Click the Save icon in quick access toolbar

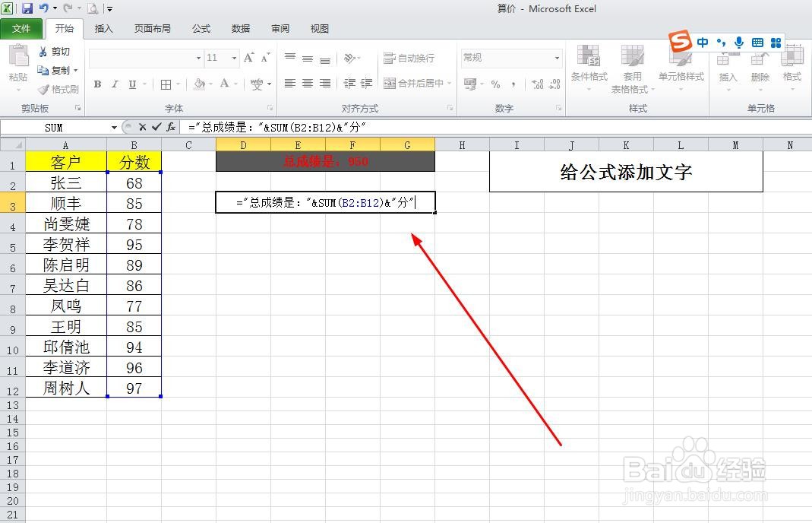[27, 8]
